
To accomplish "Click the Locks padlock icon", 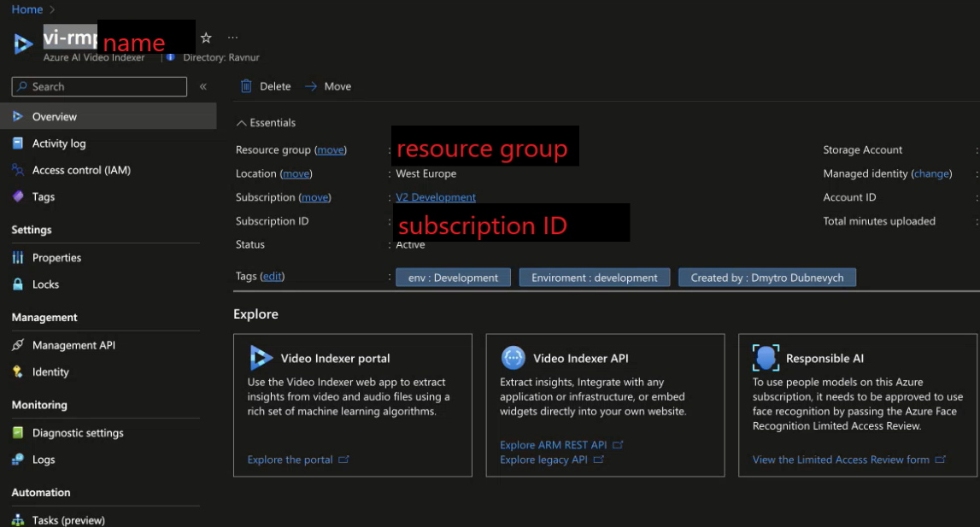I will click(x=18, y=284).
